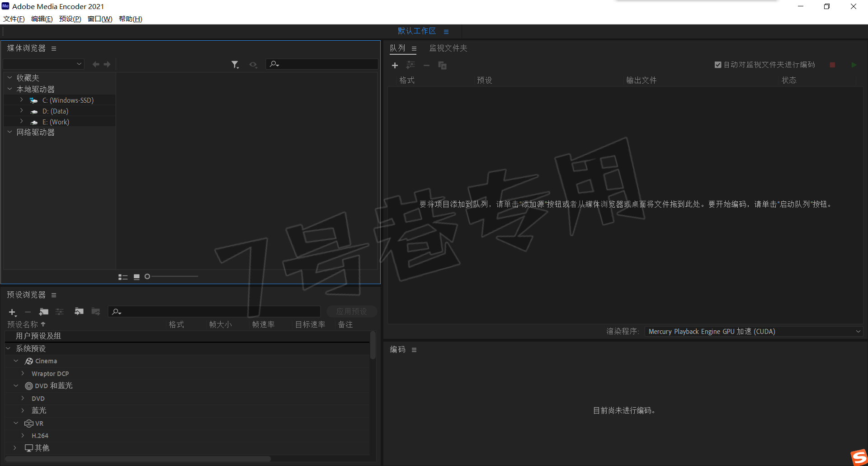Expand the Wraptor DCP preset group
The height and width of the screenshot is (466, 868).
coord(23,374)
